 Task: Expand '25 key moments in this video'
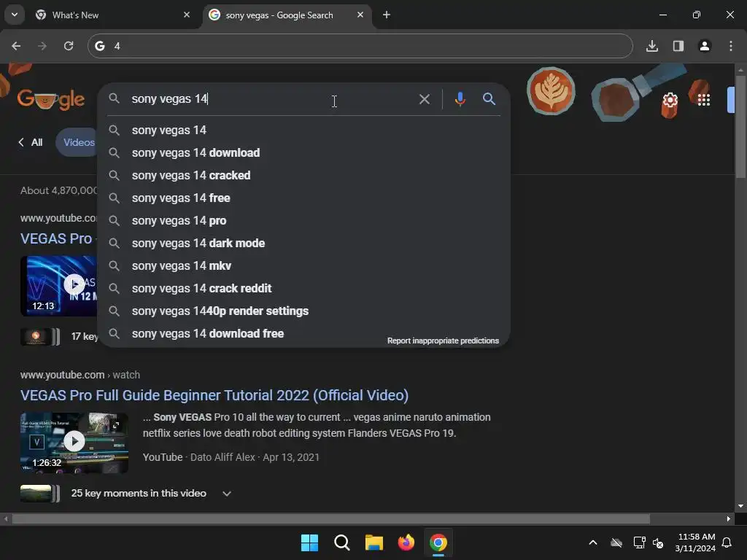coord(227,494)
